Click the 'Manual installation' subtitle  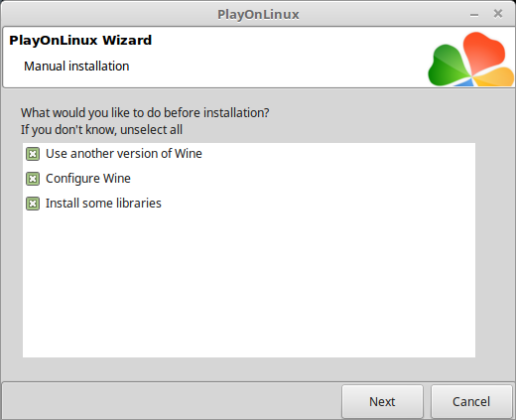(76, 67)
